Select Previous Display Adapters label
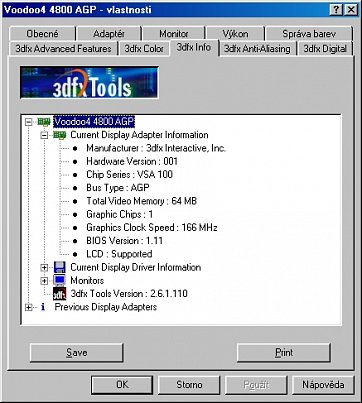This screenshot has width=362, height=403. (106, 307)
